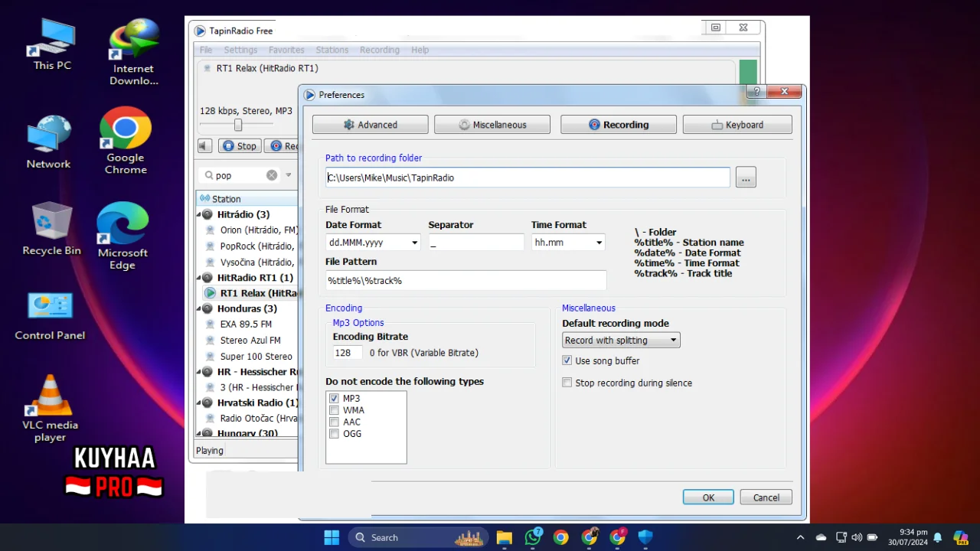Screen dimensions: 980x551
Task: Click the OneDrive cloud tray icon
Action: [822, 537]
